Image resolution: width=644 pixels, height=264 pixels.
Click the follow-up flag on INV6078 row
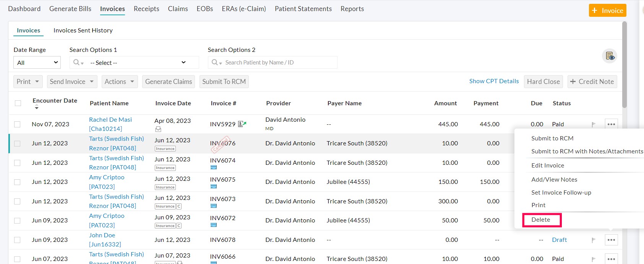[x=594, y=240]
